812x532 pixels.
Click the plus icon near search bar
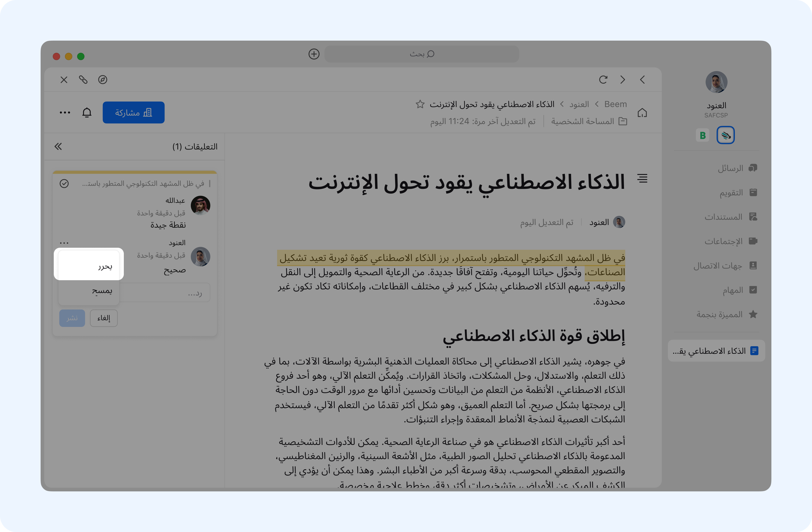[x=314, y=54]
